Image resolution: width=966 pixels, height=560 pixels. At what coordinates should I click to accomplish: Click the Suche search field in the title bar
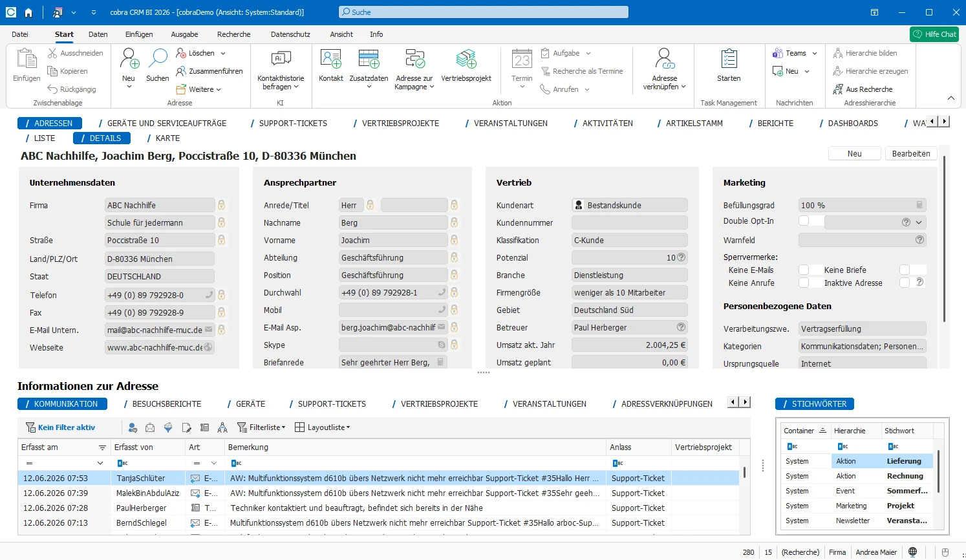(484, 12)
